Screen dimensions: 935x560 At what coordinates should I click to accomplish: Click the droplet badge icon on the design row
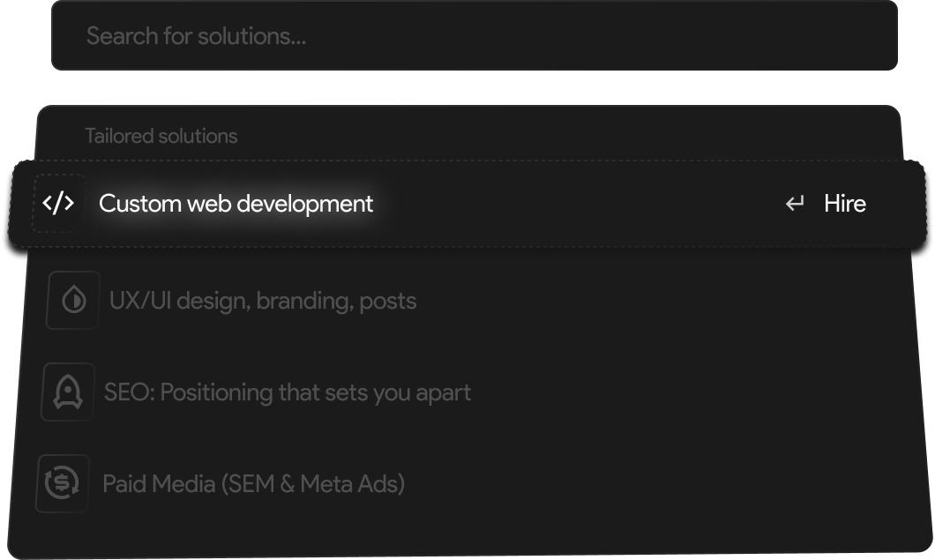[x=71, y=300]
